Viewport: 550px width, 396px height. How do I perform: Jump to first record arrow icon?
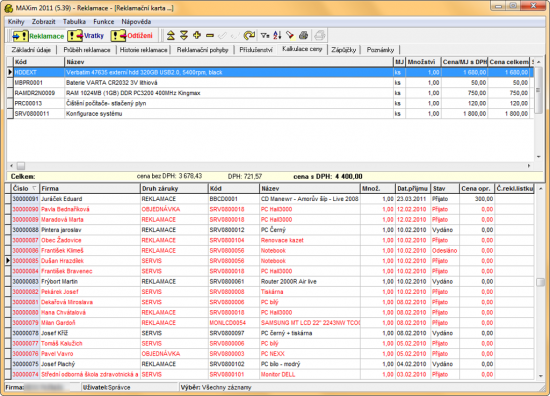tap(171, 35)
